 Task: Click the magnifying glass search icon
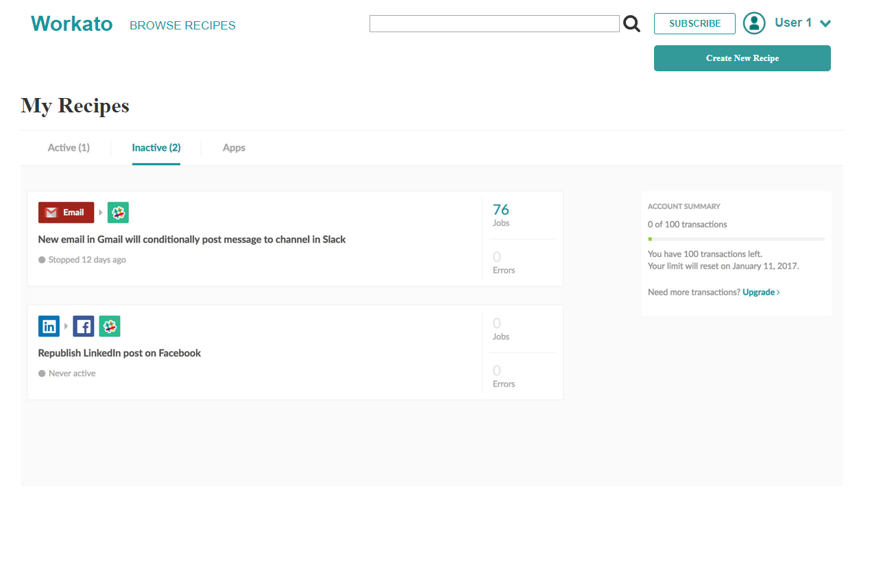tap(631, 24)
